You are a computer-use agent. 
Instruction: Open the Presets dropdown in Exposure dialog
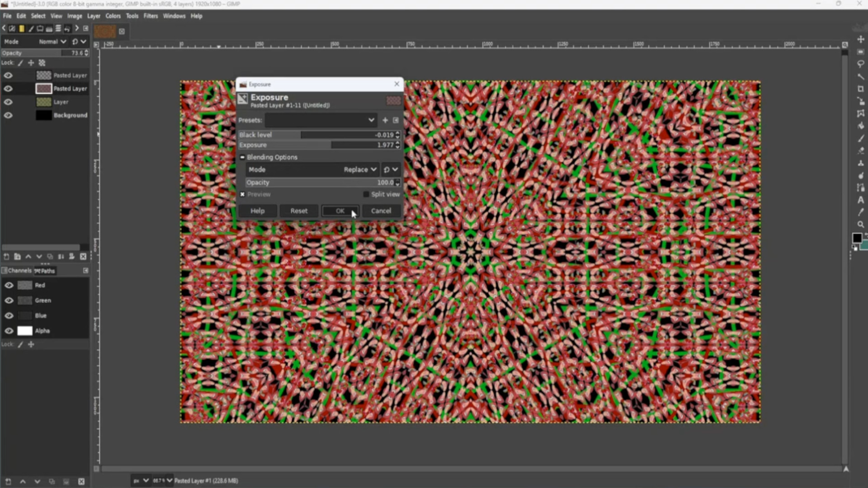(321, 120)
